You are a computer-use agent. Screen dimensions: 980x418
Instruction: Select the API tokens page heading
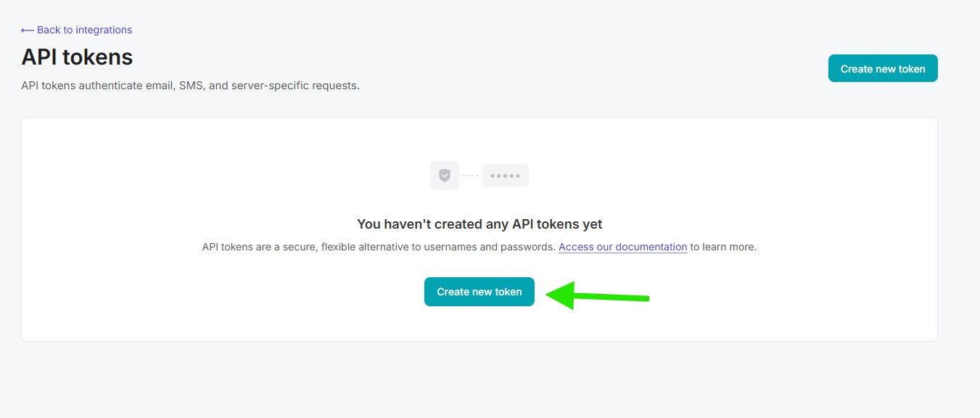(77, 57)
